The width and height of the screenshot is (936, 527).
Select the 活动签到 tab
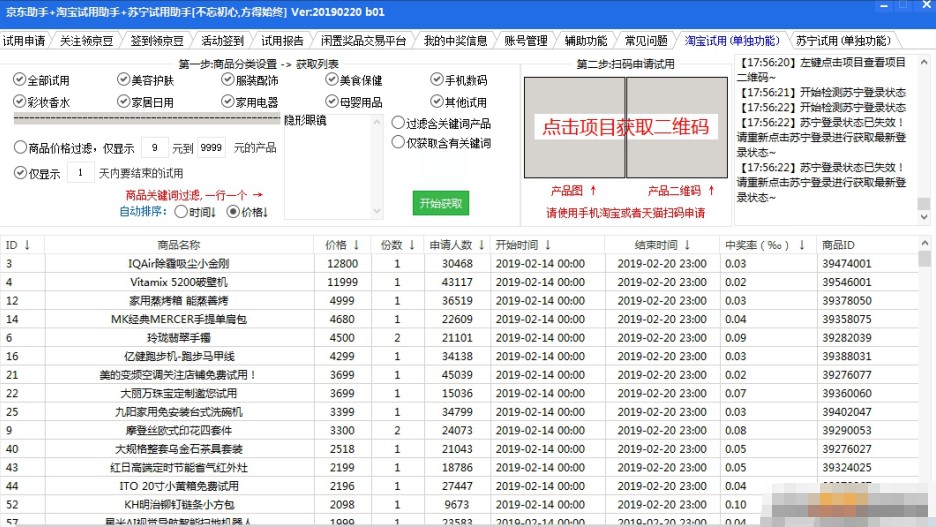pyautogui.click(x=222, y=41)
